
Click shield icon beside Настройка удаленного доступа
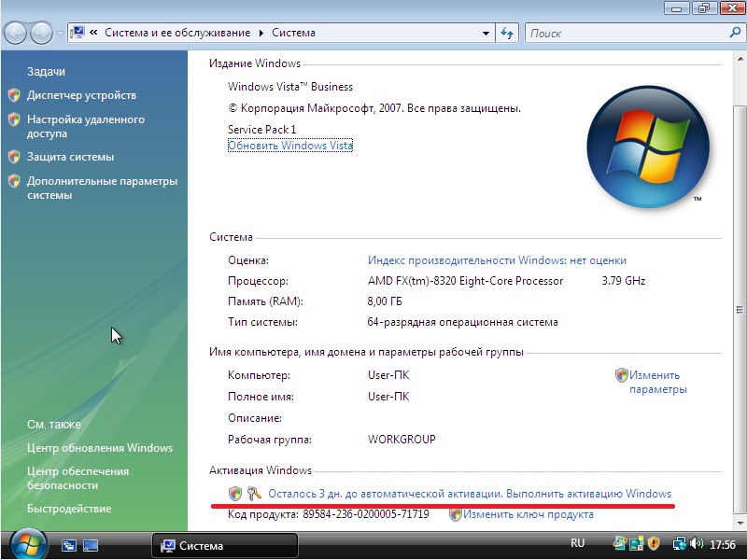tap(14, 119)
